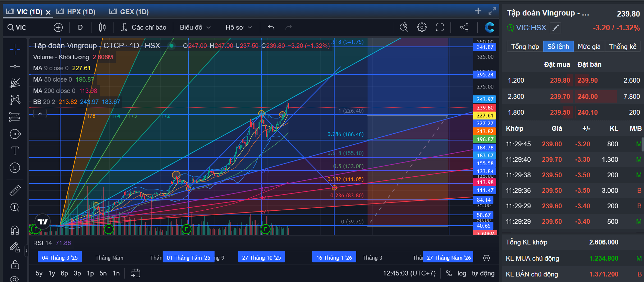644x282 pixels.
Task: Open the emoji icons tool
Action: pyautogui.click(x=15, y=168)
